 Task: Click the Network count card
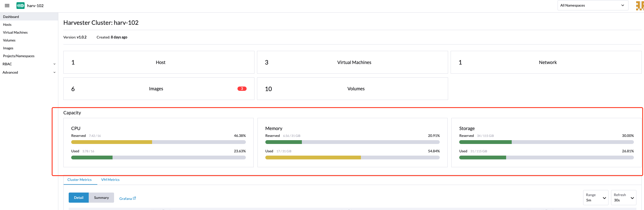[x=546, y=62]
